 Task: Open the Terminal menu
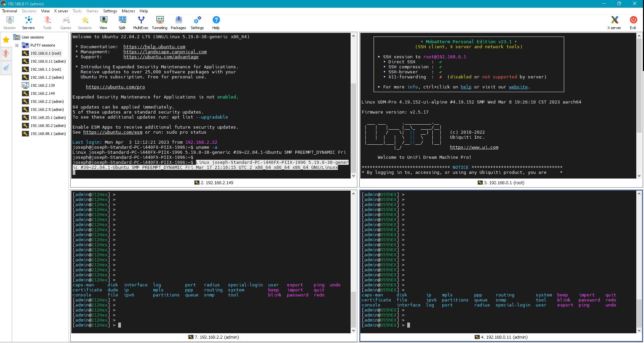coord(9,11)
